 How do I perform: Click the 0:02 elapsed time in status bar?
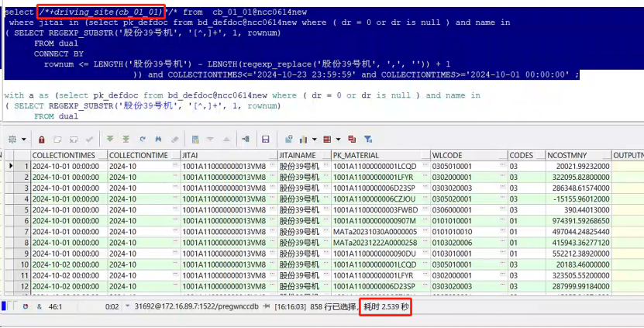pyautogui.click(x=112, y=306)
